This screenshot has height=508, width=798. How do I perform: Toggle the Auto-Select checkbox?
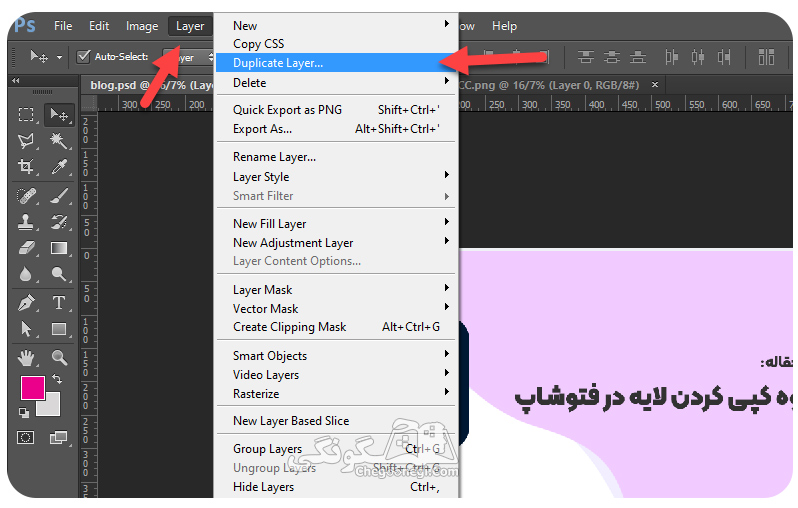click(x=83, y=56)
